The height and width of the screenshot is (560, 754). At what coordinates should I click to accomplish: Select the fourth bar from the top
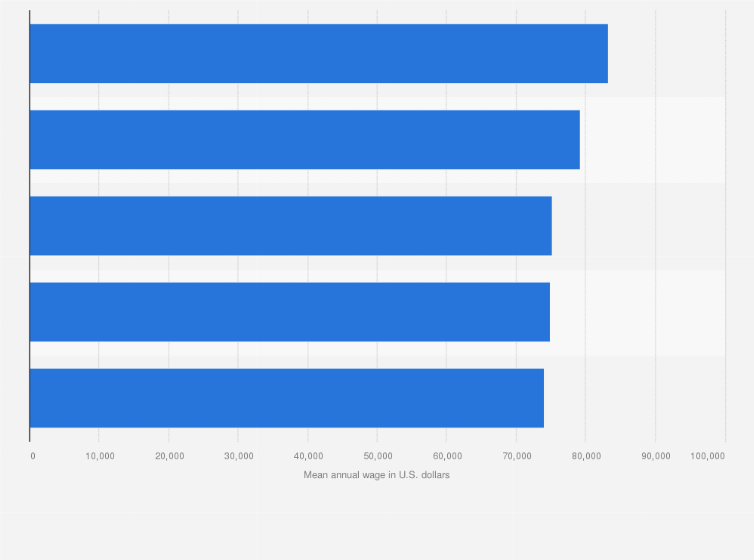click(289, 312)
